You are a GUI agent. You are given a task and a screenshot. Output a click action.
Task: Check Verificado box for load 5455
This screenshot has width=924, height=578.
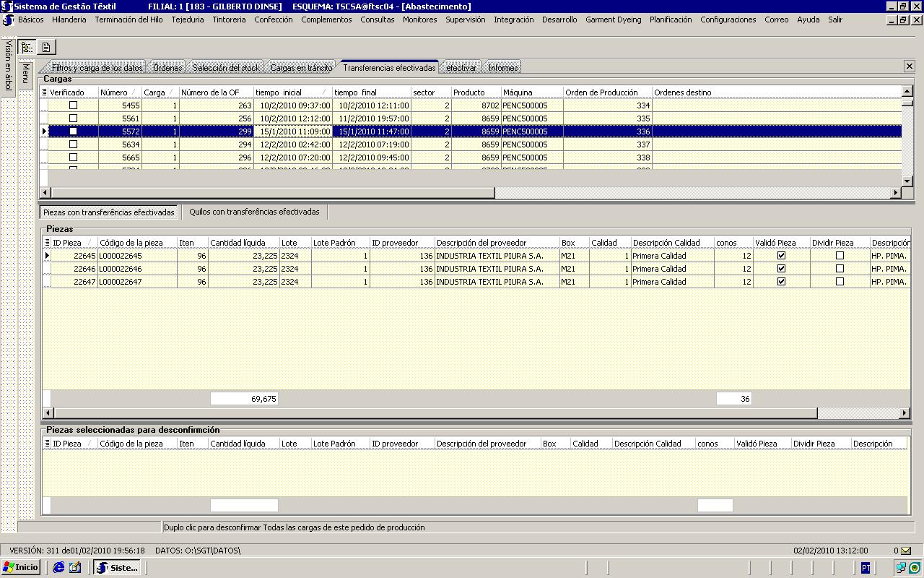click(x=73, y=105)
